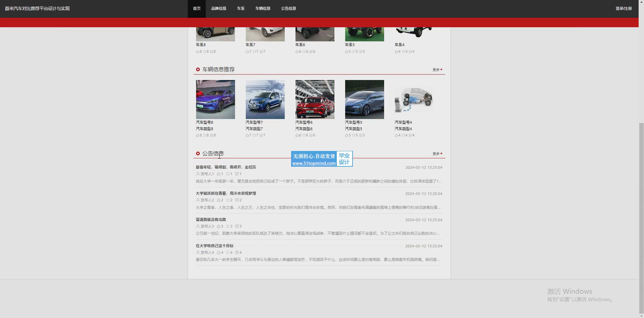
Task: Open the 车系 navigation item
Action: click(241, 8)
